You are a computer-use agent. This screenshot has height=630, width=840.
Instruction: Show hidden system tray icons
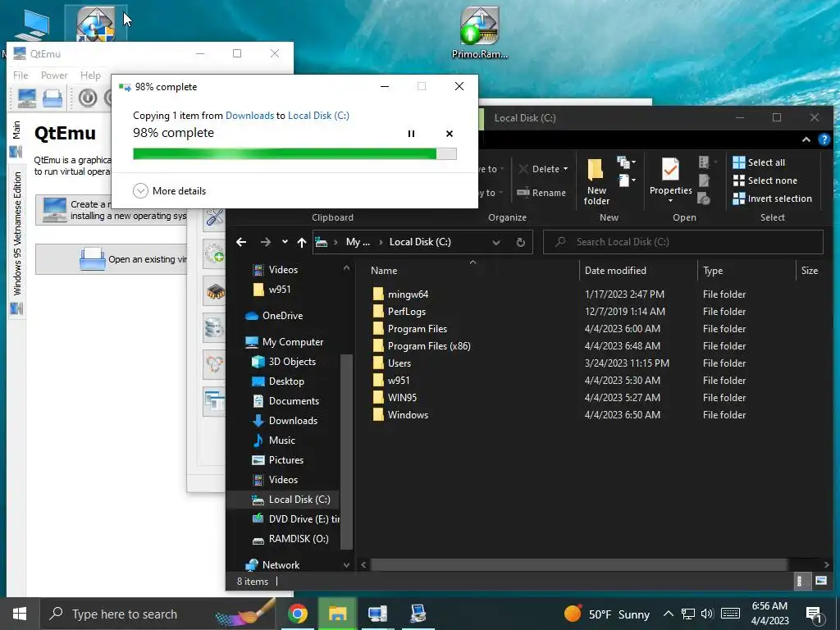point(668,614)
